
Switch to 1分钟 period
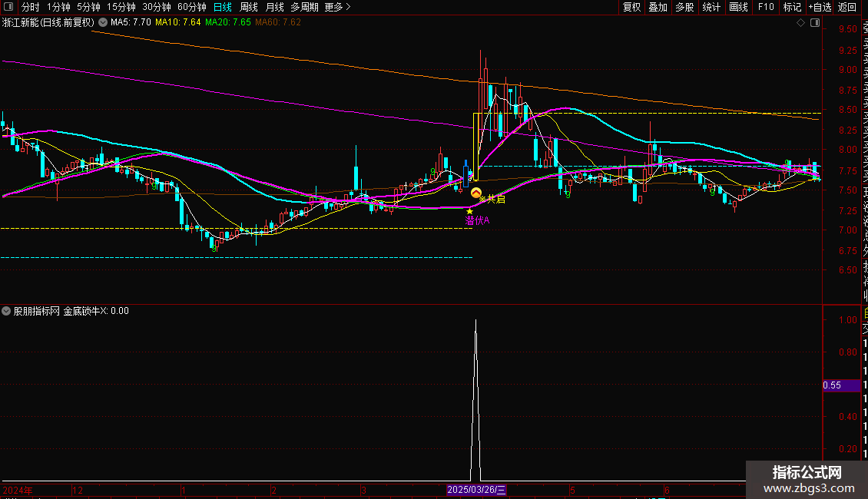58,7
